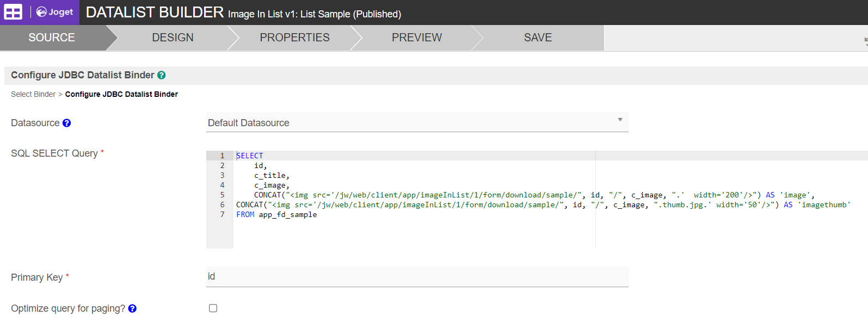The image size is (868, 328).
Task: Click the 'imagethumb' alias in the query
Action: [824, 205]
